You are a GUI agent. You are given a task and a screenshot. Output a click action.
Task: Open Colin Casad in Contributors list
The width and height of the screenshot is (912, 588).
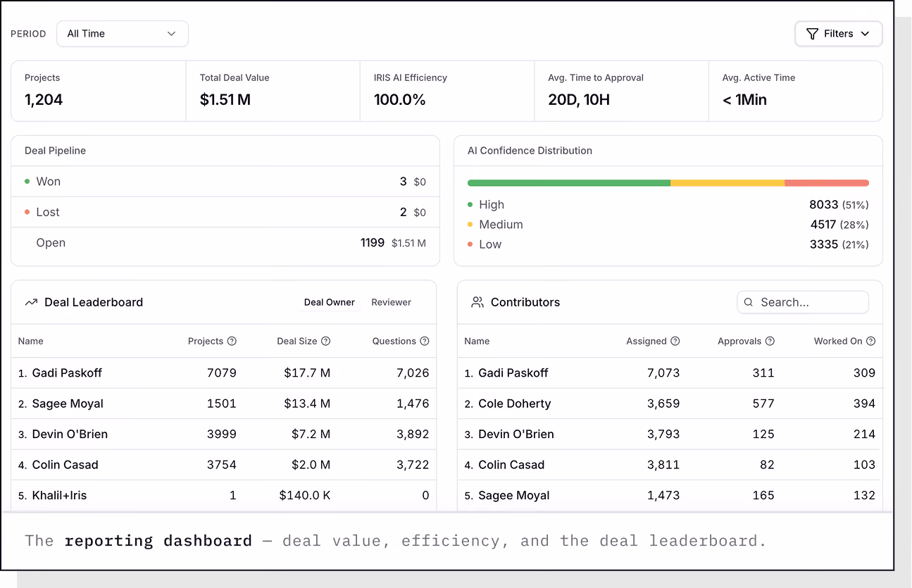coord(511,465)
